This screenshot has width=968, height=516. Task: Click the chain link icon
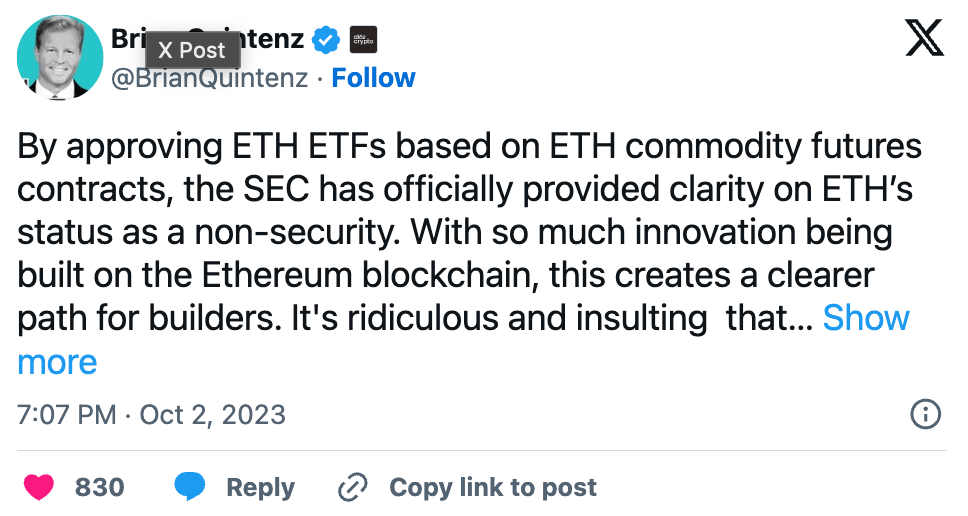coord(354,487)
